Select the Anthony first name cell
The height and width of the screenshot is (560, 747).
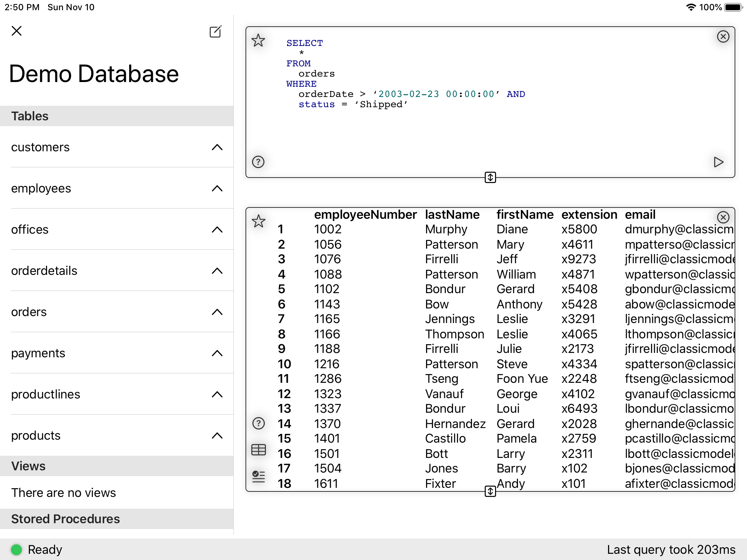[519, 304]
